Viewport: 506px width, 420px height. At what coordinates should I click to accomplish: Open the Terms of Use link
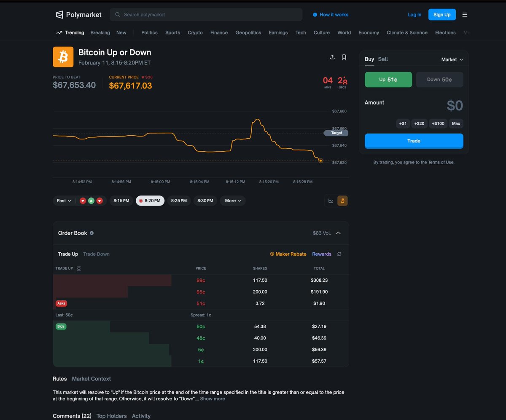tap(441, 162)
